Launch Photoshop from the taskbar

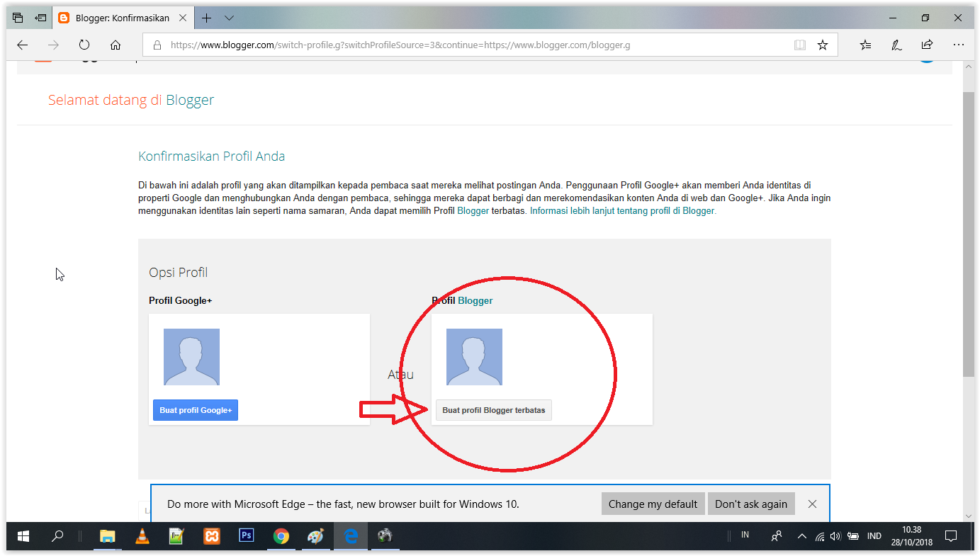point(247,536)
